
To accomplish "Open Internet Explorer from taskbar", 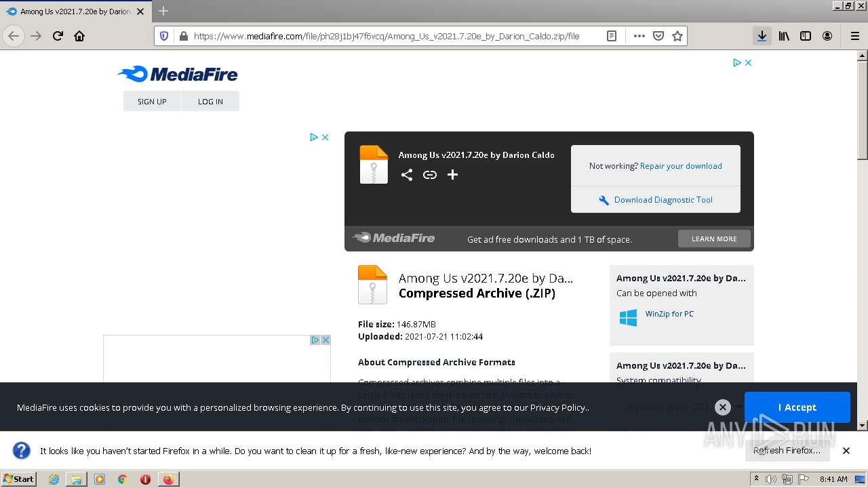I will tap(54, 479).
